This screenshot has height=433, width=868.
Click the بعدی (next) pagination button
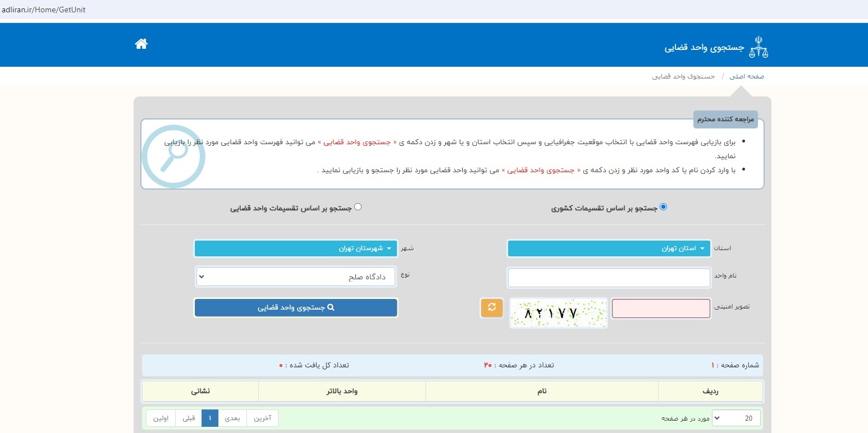pos(233,418)
